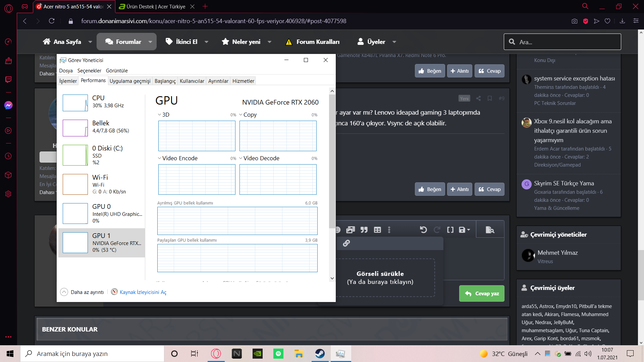
Task: Open the Görüntüle menu
Action: tap(117, 71)
